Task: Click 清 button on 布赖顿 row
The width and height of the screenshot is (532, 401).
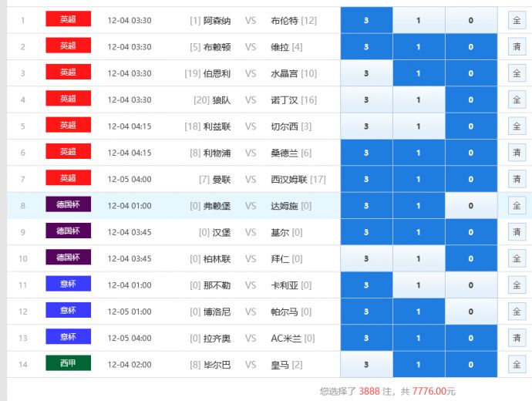Action: tap(517, 47)
